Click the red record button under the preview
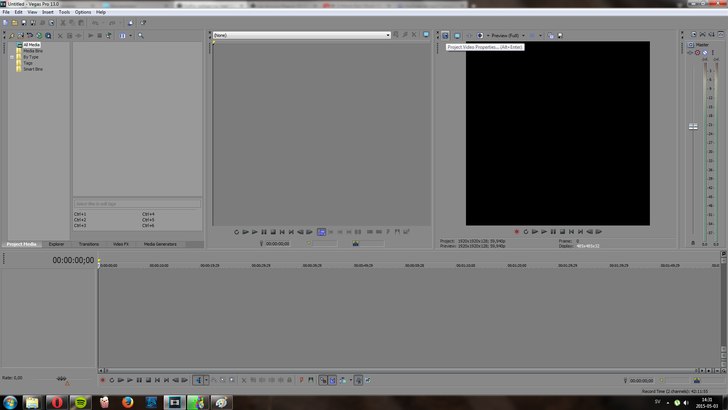This screenshot has height=410, width=728. coord(517,231)
